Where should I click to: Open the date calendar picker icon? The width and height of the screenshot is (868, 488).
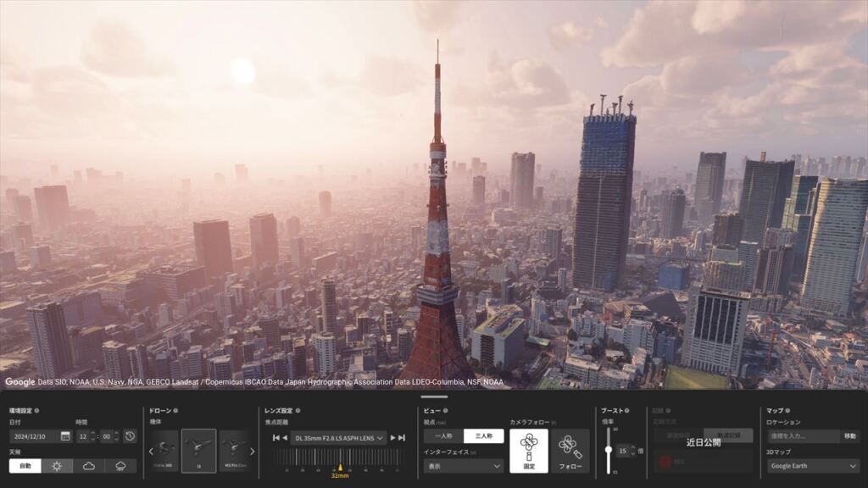click(x=65, y=435)
